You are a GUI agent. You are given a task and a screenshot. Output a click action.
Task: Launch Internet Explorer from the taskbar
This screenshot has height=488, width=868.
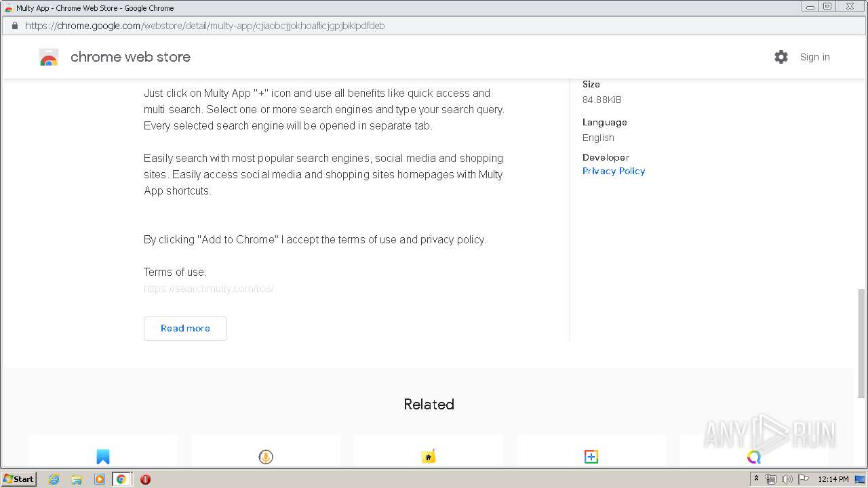[x=54, y=479]
